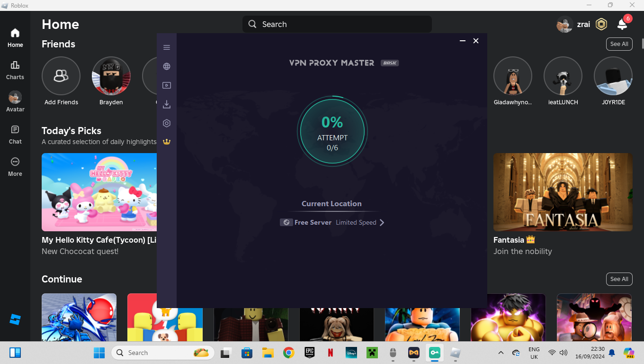Viewport: 644px width, 364px height.
Task: Open the blue and red ball game tile
Action: (79, 317)
